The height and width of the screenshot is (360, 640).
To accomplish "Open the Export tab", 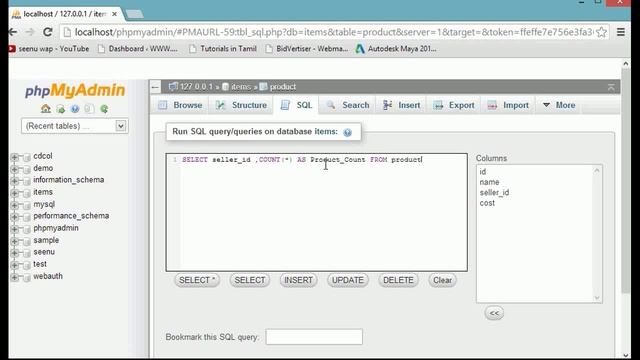I will 454,105.
